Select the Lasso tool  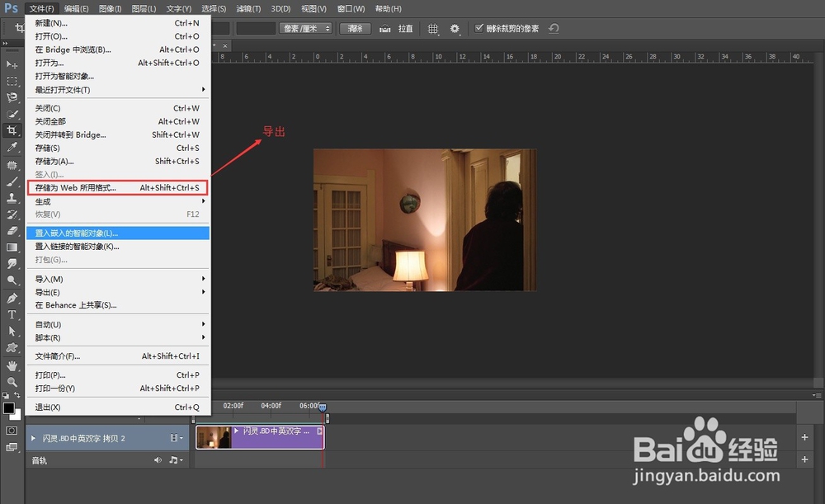[12, 97]
